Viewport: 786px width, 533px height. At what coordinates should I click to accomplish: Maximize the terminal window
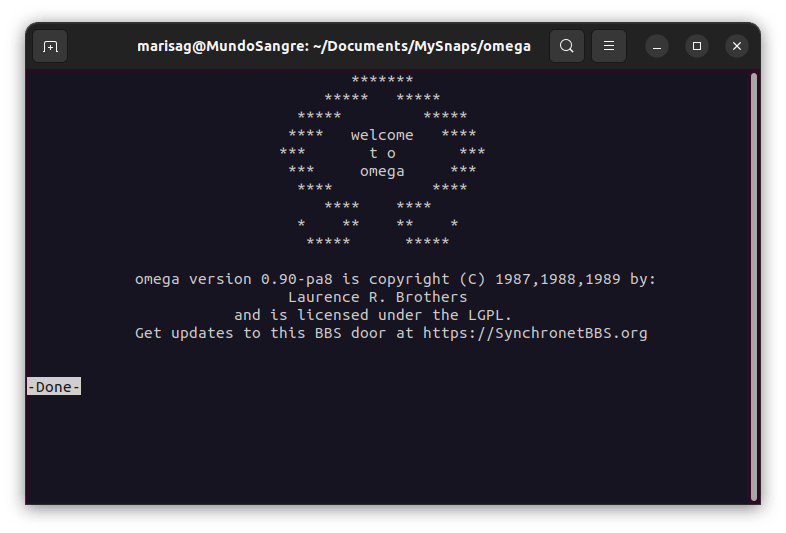697,46
